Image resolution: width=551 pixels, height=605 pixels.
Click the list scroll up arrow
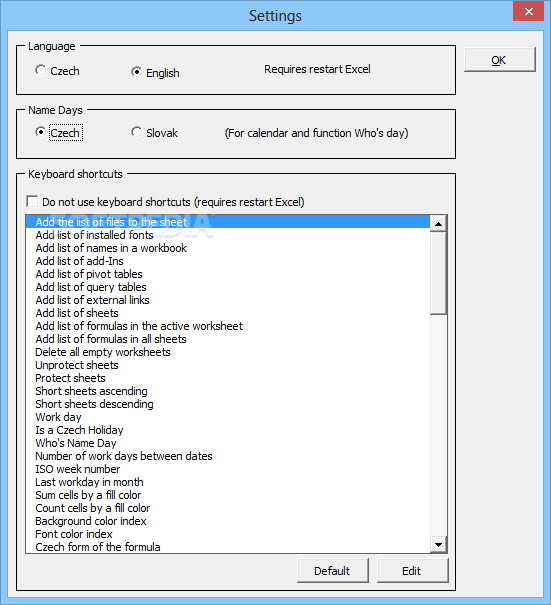(x=438, y=224)
